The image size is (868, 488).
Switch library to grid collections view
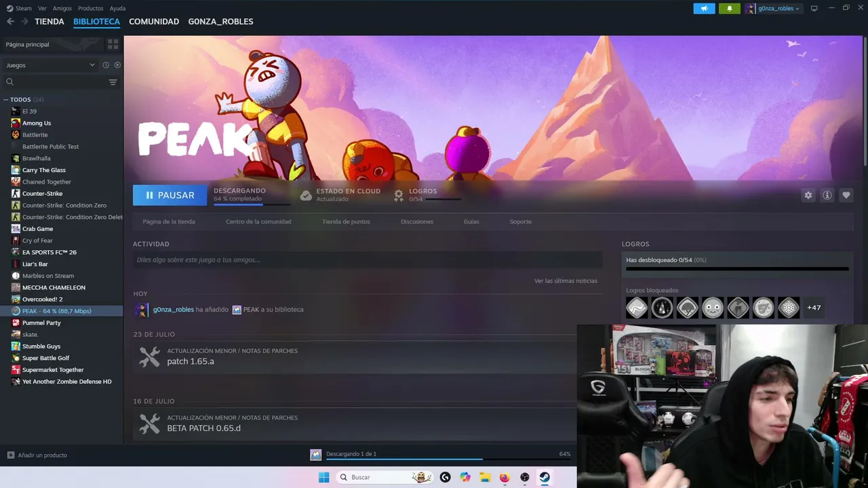point(113,44)
